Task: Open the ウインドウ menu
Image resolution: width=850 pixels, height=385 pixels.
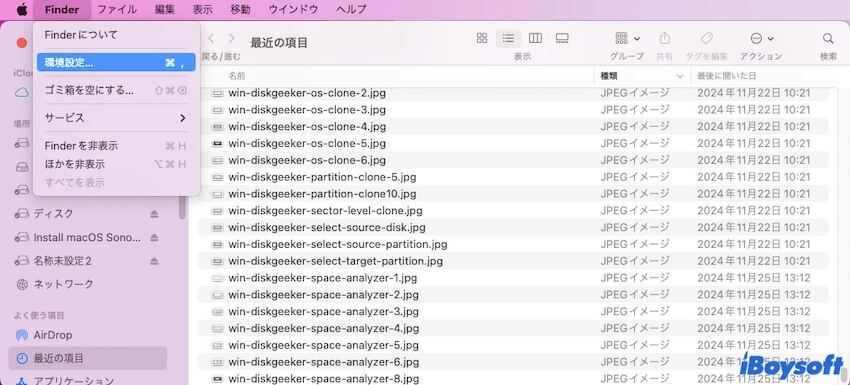Action: click(293, 9)
